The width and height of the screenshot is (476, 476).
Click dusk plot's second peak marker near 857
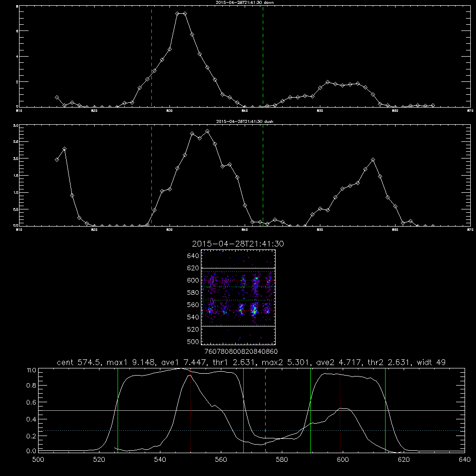[373, 159]
